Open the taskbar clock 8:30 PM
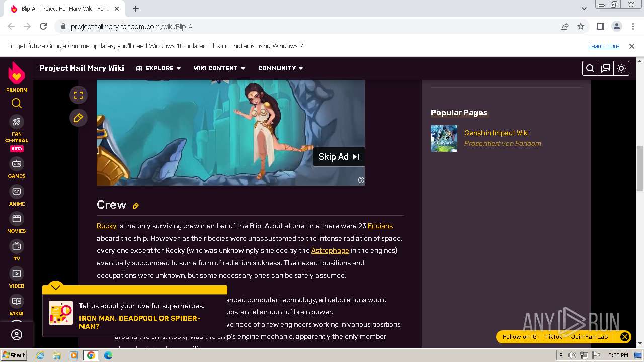 [618, 355]
